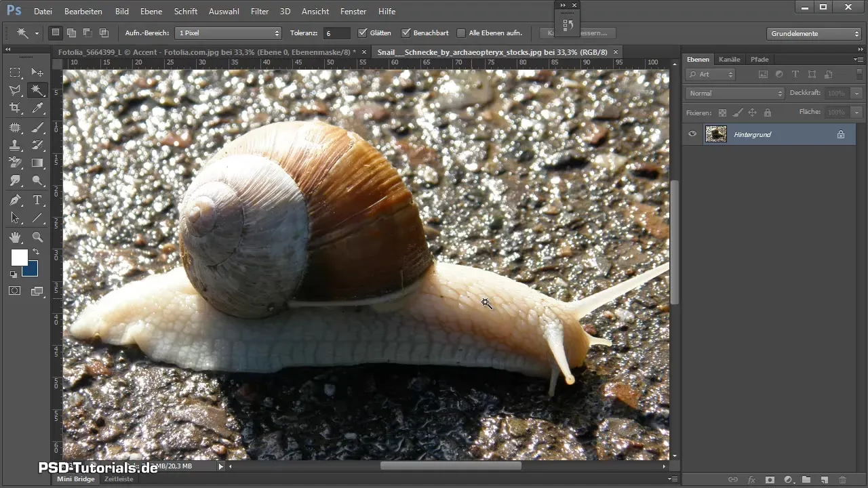The image size is (868, 488).
Task: Open the Bearbeiten menu
Action: tap(83, 12)
